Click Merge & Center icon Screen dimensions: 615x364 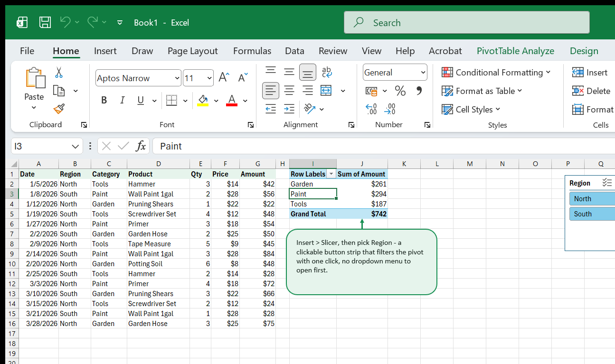coord(326,91)
